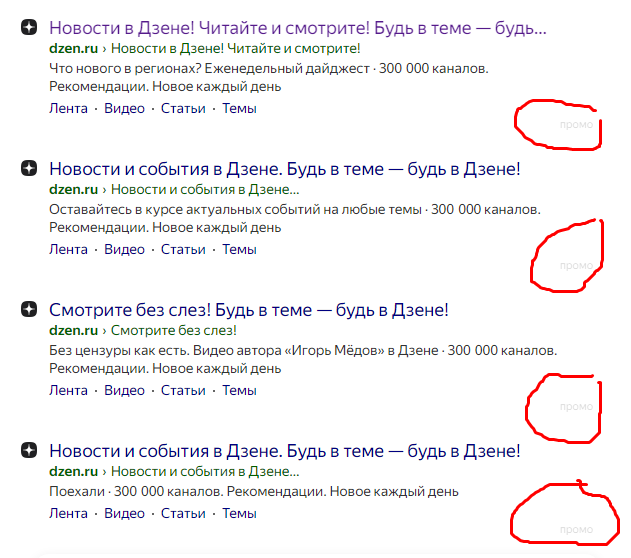Open Лента under 'Что нового в регионах?' result
The image size is (631, 558).
pyautogui.click(x=68, y=109)
